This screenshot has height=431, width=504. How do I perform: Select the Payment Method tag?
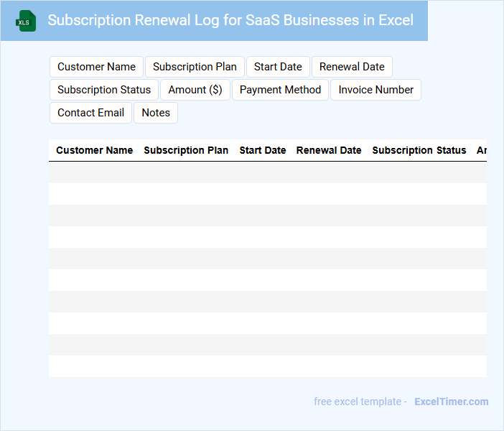280,90
